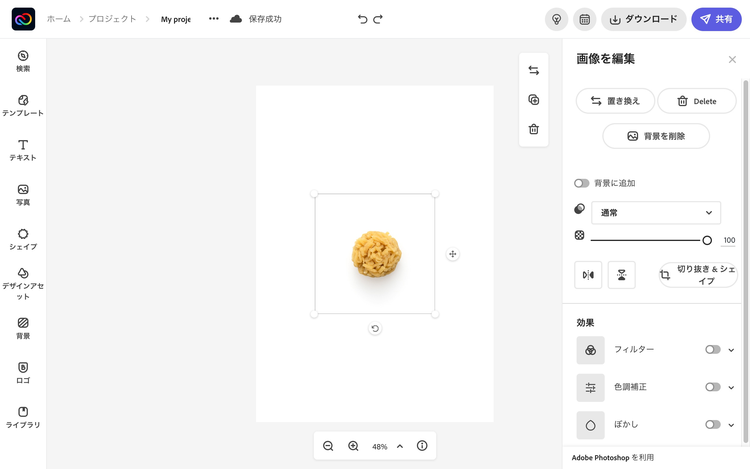The height and width of the screenshot is (469, 750).
Task: Click the 背景を削除 remove background button
Action: (x=656, y=136)
